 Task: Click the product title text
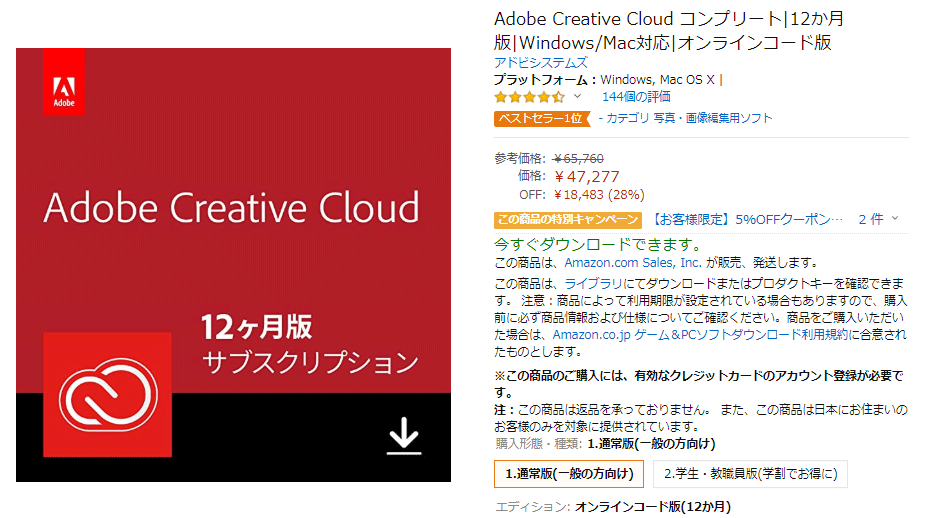tap(669, 31)
